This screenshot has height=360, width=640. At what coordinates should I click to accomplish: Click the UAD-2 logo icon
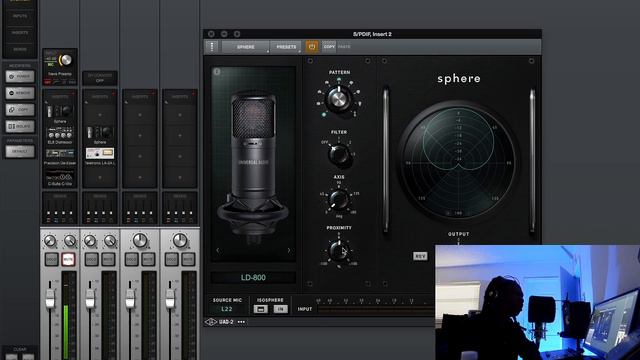211,322
